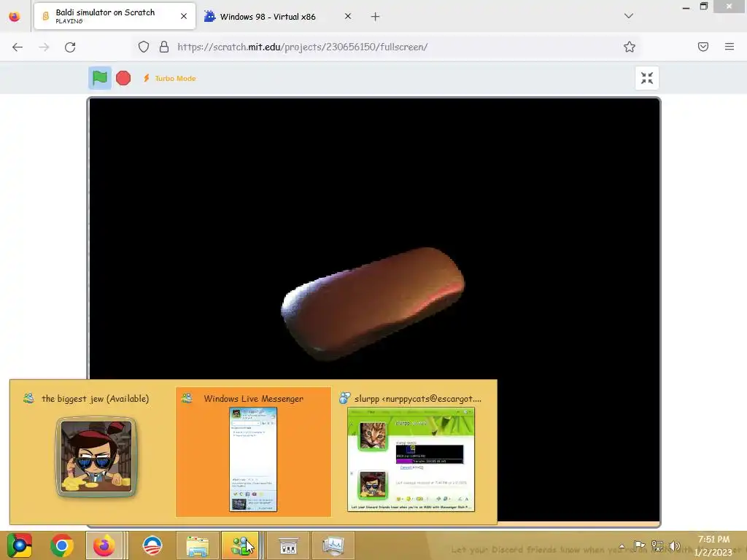Open the monitor chart taskbar app

click(333, 545)
